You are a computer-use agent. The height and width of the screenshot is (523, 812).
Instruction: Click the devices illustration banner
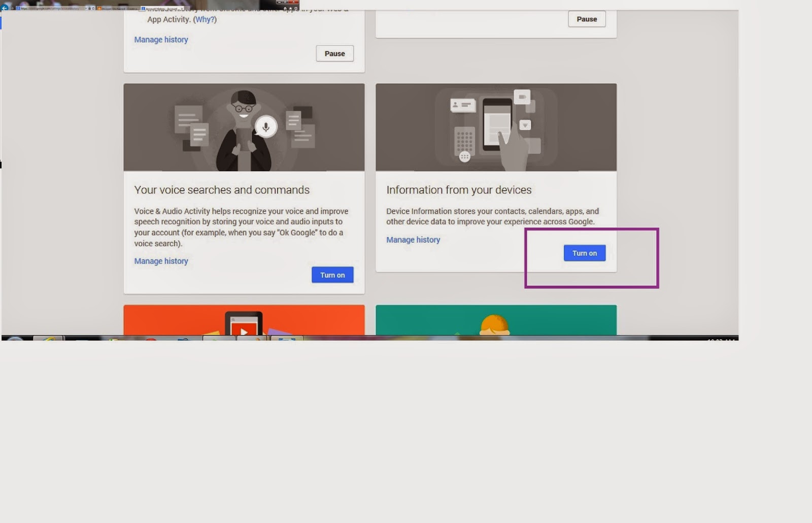coord(496,127)
